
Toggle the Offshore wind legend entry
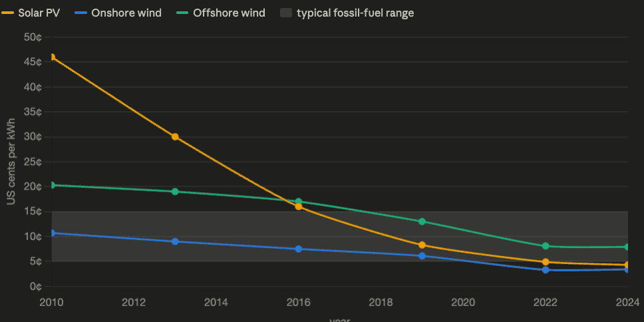pyautogui.click(x=221, y=13)
